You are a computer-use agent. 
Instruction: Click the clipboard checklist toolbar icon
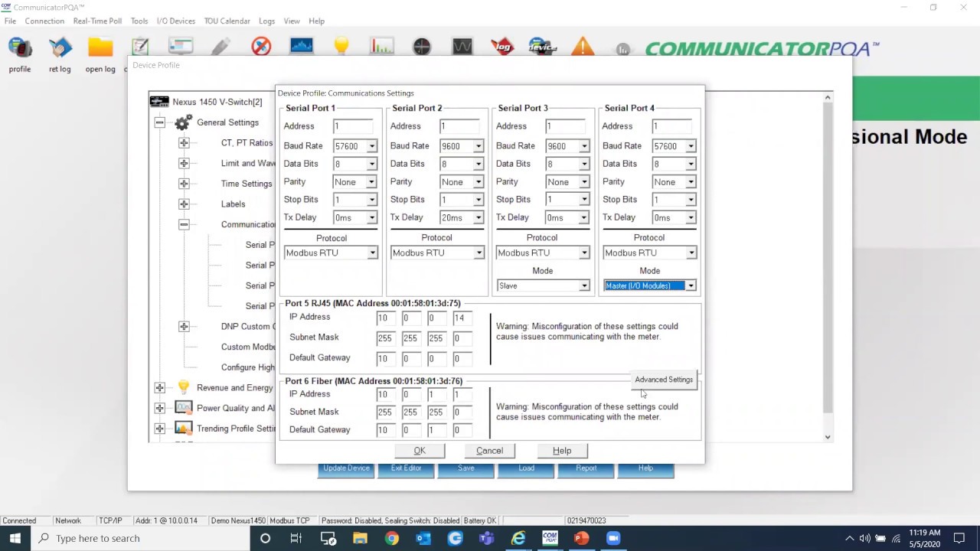pyautogui.click(x=140, y=47)
